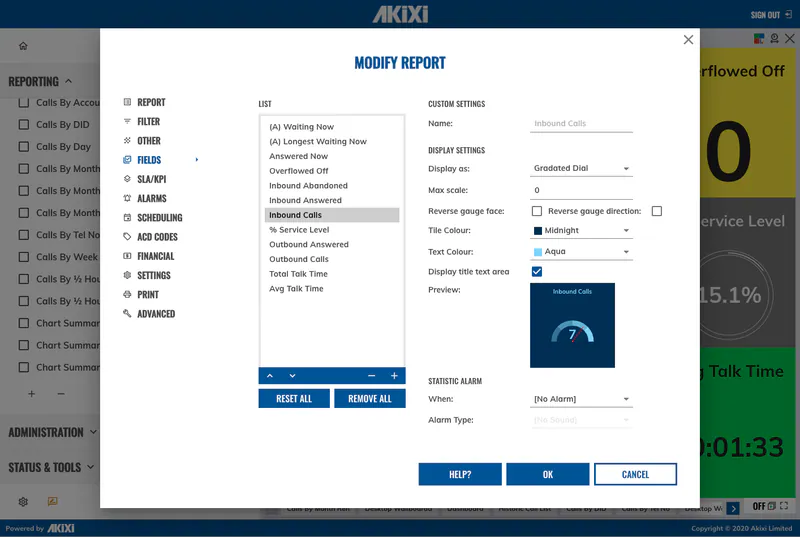The image size is (800, 537).
Task: Close the Modify Report dialog with the X
Action: click(x=688, y=40)
